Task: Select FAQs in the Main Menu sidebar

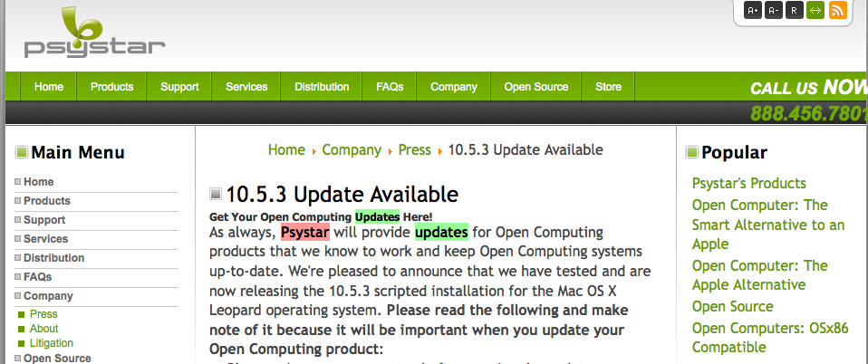Action: click(38, 276)
